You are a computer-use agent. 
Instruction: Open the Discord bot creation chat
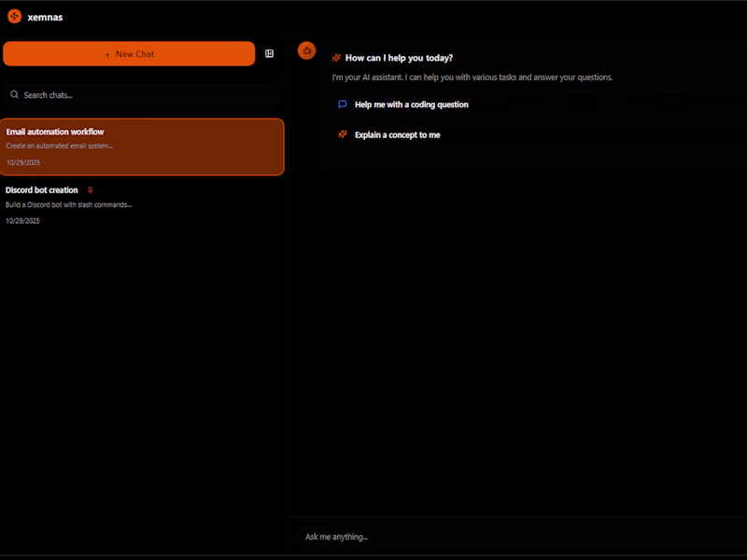tap(142, 204)
